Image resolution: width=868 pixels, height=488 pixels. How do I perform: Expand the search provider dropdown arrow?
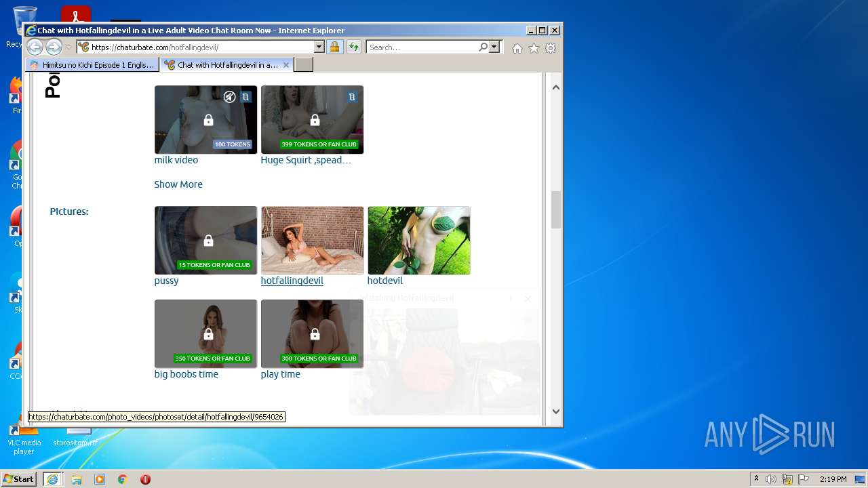(494, 47)
